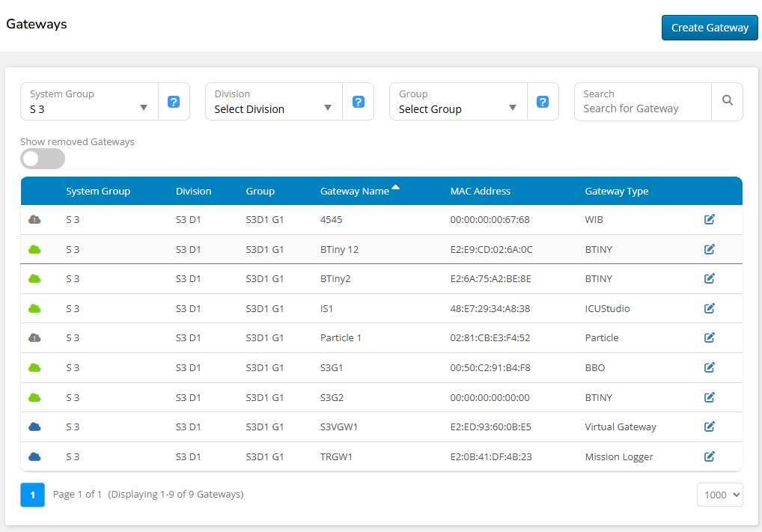Image resolution: width=762 pixels, height=532 pixels.
Task: Sort table by MAC Address header
Action: [x=480, y=192]
